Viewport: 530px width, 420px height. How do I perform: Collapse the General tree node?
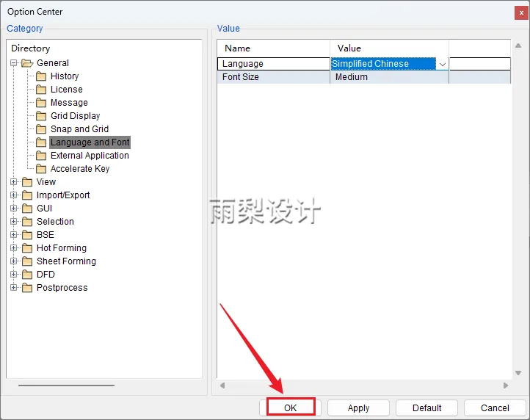click(x=13, y=63)
